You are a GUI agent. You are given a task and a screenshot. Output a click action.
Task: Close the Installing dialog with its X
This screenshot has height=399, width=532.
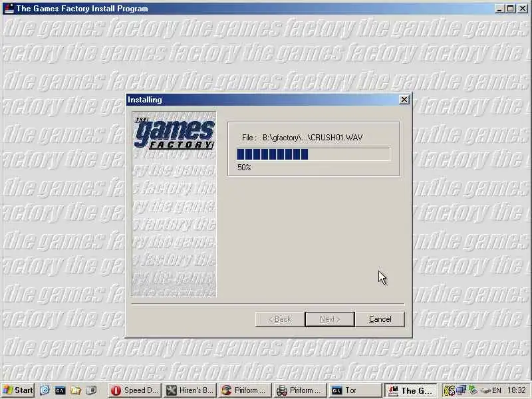[404, 100]
